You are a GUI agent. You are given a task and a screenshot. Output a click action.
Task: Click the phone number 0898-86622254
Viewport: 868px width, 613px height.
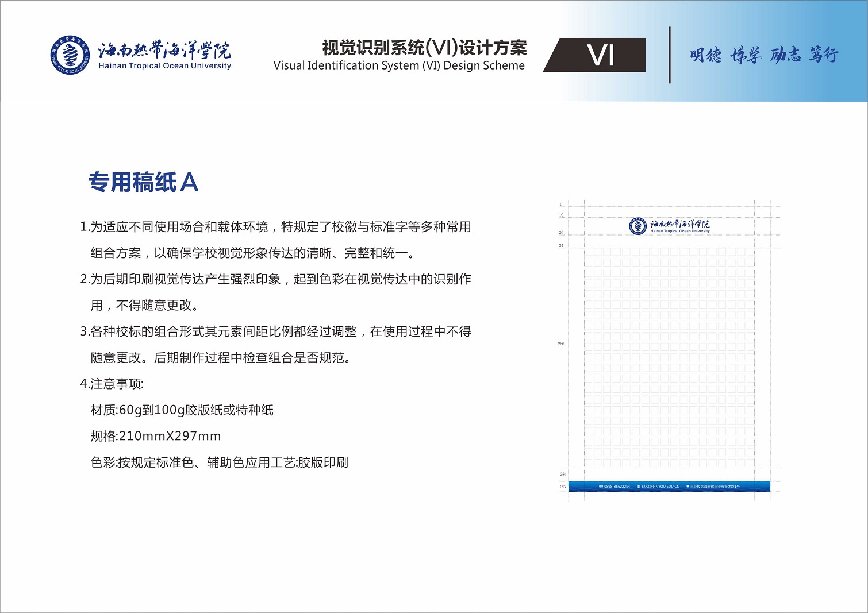(617, 487)
